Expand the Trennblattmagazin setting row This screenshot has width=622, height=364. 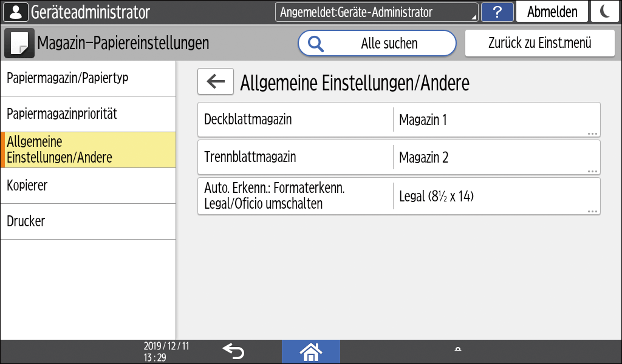click(398, 157)
